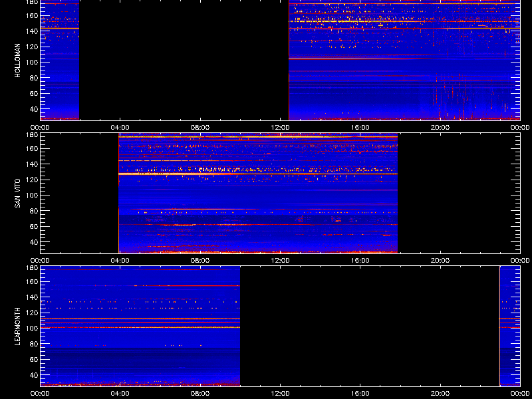Screen dimensions: 532x399
Task: Select the 16:00 time label under Holloman plot
Action: (x=360, y=128)
